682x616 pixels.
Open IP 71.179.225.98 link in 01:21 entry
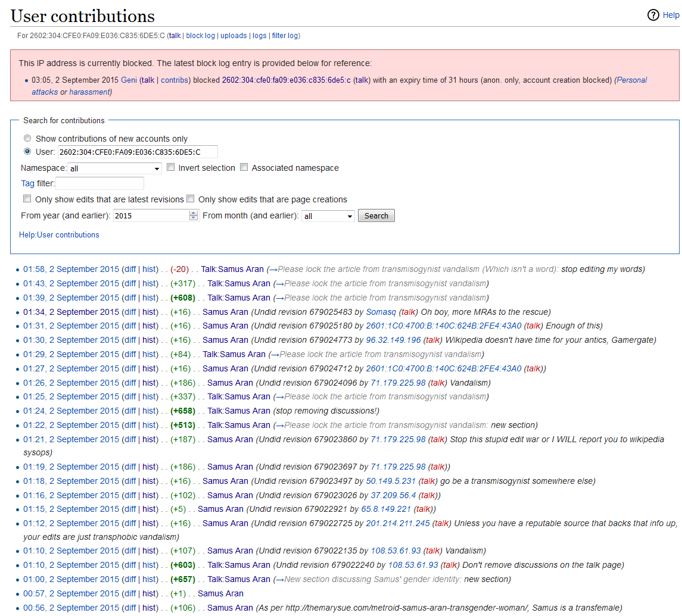[398, 439]
